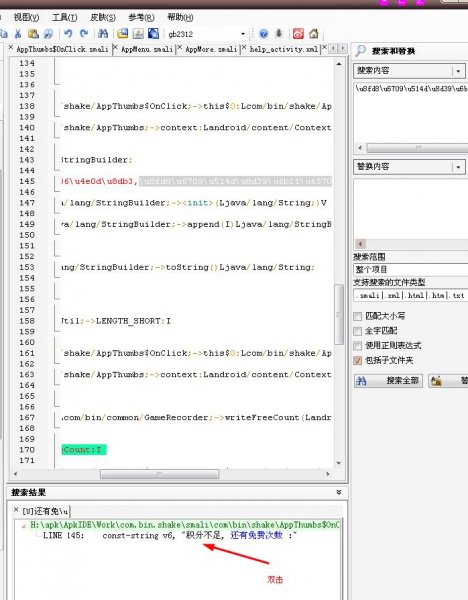This screenshot has height=600, width=468.
Task: Open the 搜索范围 整个项目 combo box
Action: coord(410,269)
